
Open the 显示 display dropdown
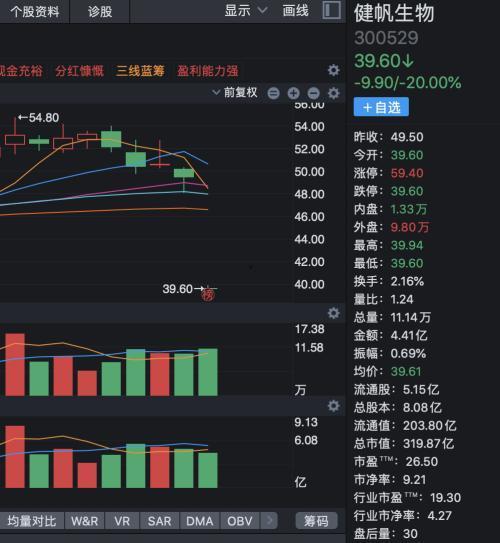[246, 11]
